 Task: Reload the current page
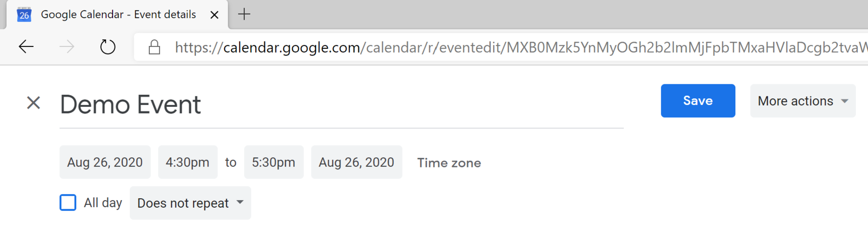[x=107, y=47]
